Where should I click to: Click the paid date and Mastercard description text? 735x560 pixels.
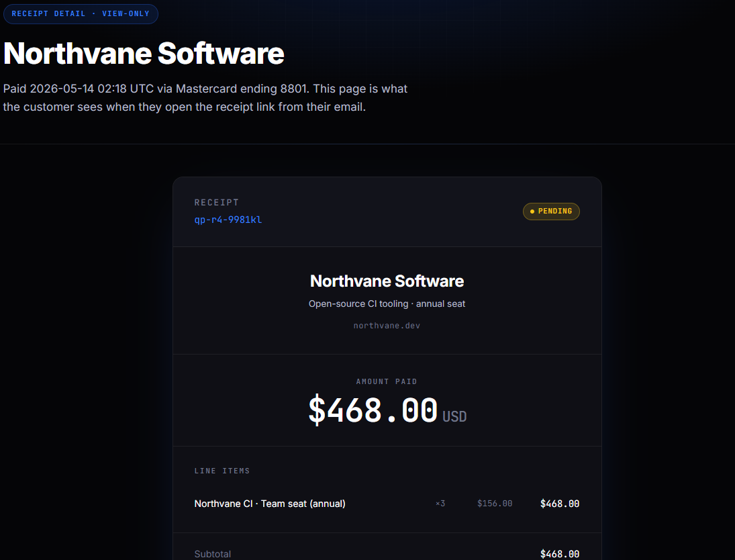(x=205, y=97)
